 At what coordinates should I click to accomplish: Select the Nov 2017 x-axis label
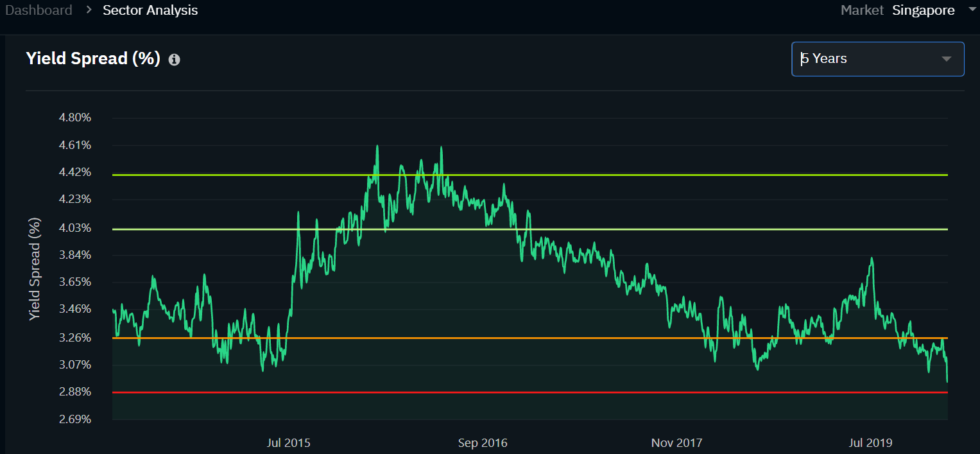pyautogui.click(x=676, y=443)
